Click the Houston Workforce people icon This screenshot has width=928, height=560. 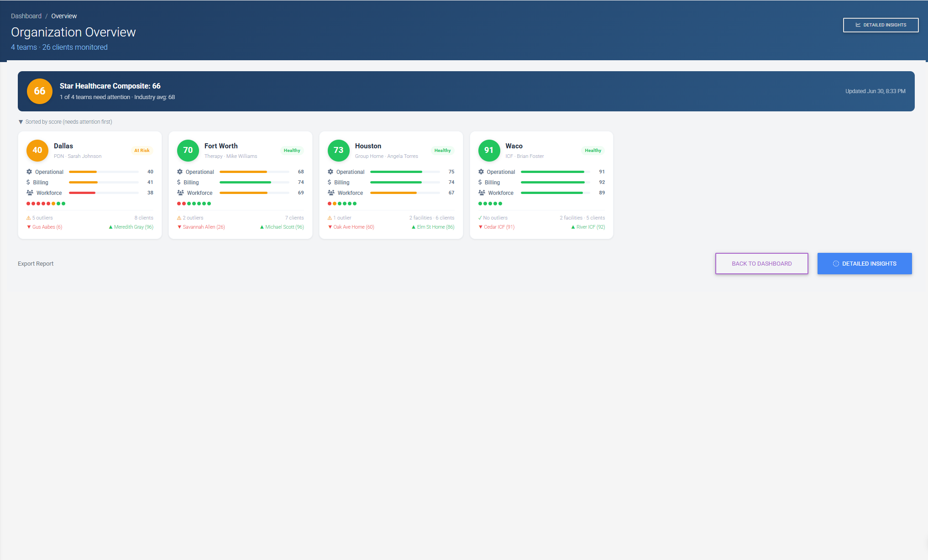point(331,193)
